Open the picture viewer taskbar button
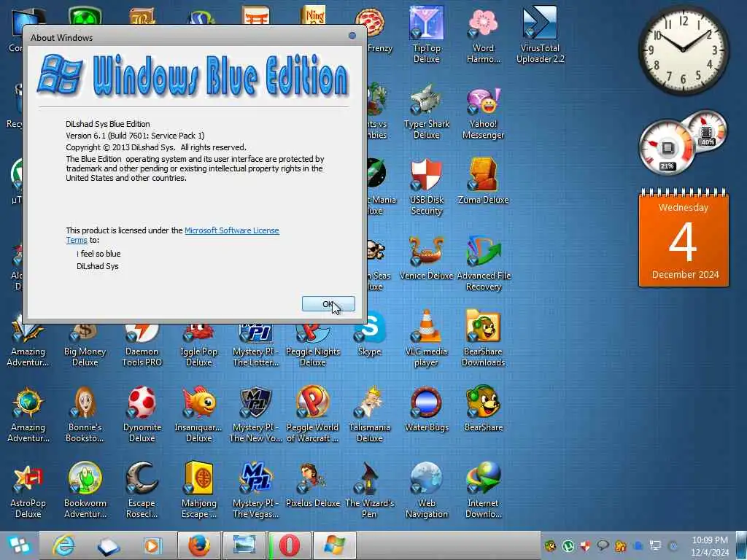This screenshot has height=560, width=747. pos(244,545)
